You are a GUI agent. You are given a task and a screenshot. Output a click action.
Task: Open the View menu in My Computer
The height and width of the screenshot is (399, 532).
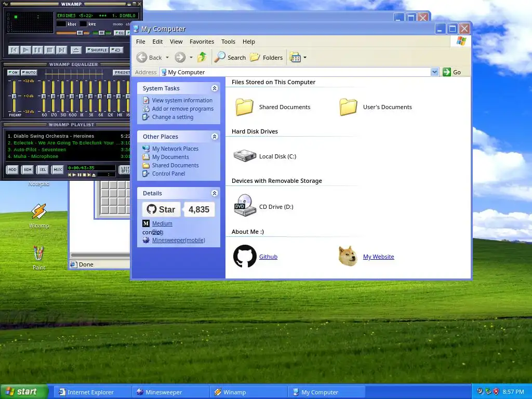point(176,42)
